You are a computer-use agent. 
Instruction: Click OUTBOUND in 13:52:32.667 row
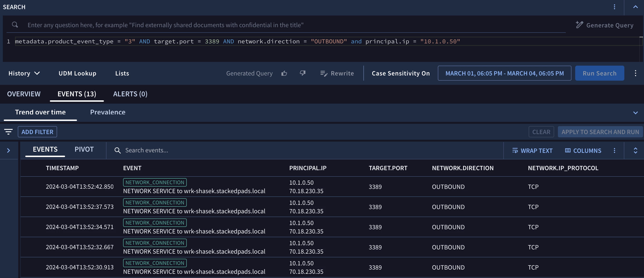click(448, 247)
